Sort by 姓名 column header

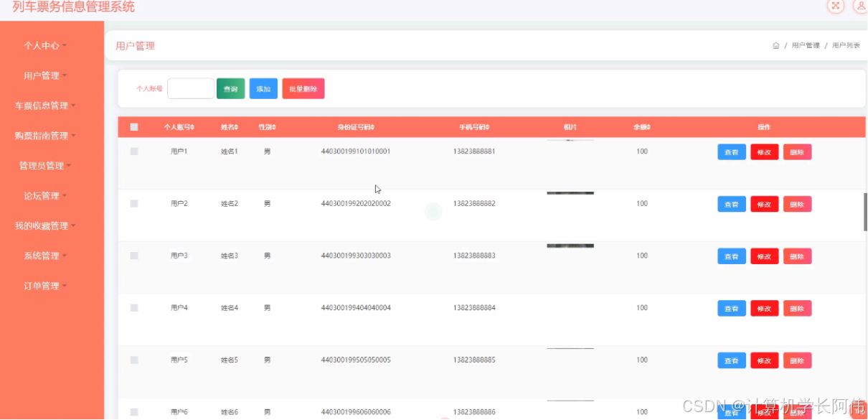coord(230,127)
